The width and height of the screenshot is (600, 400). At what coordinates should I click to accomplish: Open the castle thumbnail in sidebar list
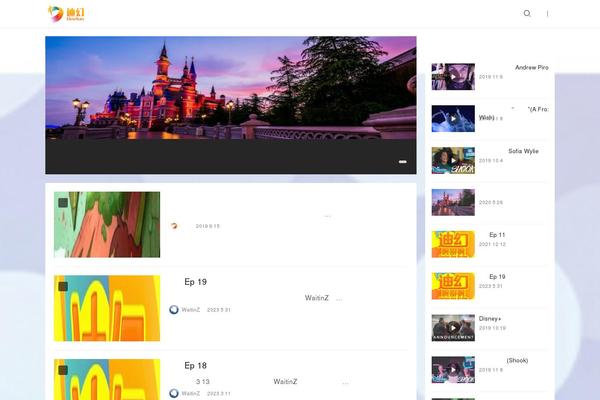pyautogui.click(x=453, y=202)
